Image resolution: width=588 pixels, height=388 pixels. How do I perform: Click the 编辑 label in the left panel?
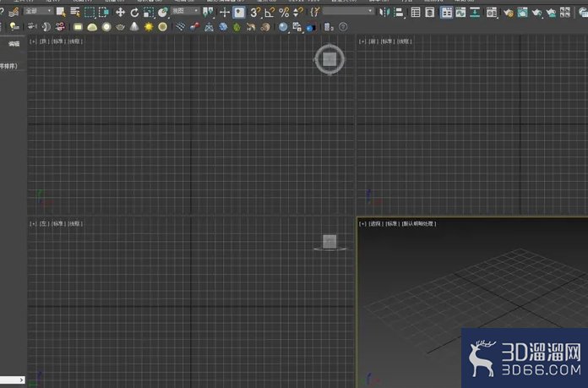(x=14, y=44)
